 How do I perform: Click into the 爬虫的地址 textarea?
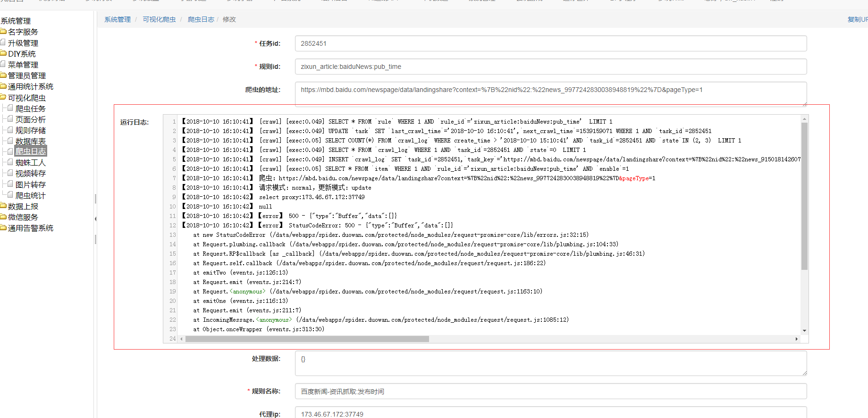tap(551, 94)
